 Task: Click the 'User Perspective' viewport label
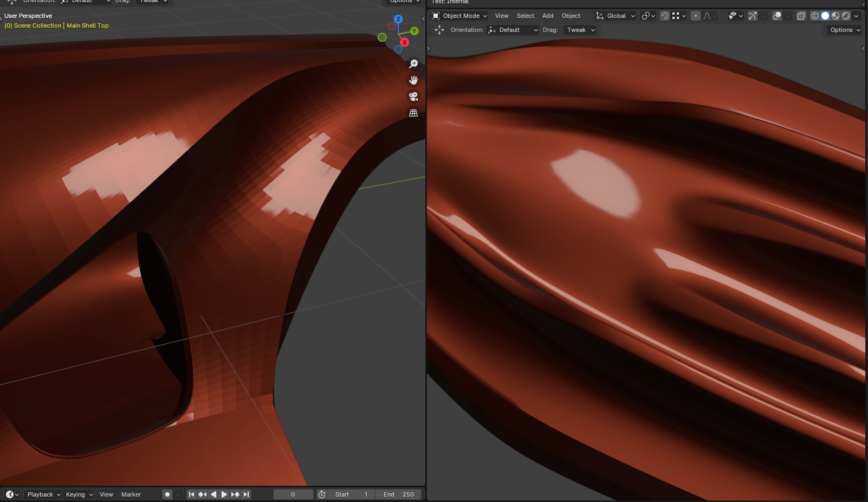(28, 16)
